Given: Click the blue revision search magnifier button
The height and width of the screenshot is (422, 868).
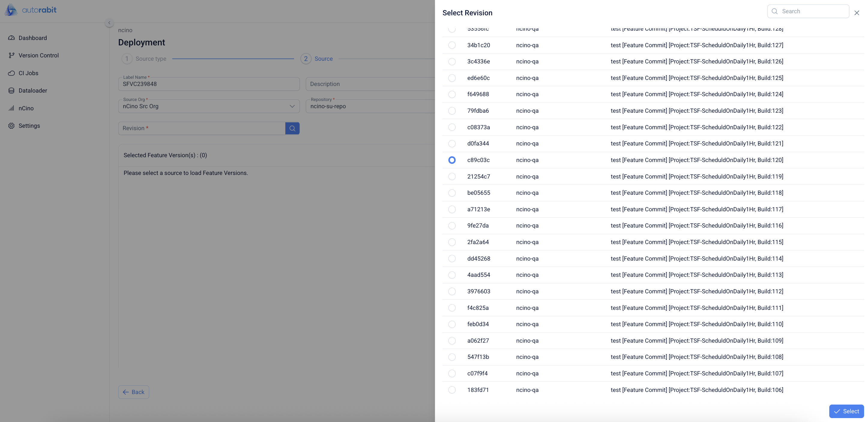Looking at the screenshot, I should 292,128.
